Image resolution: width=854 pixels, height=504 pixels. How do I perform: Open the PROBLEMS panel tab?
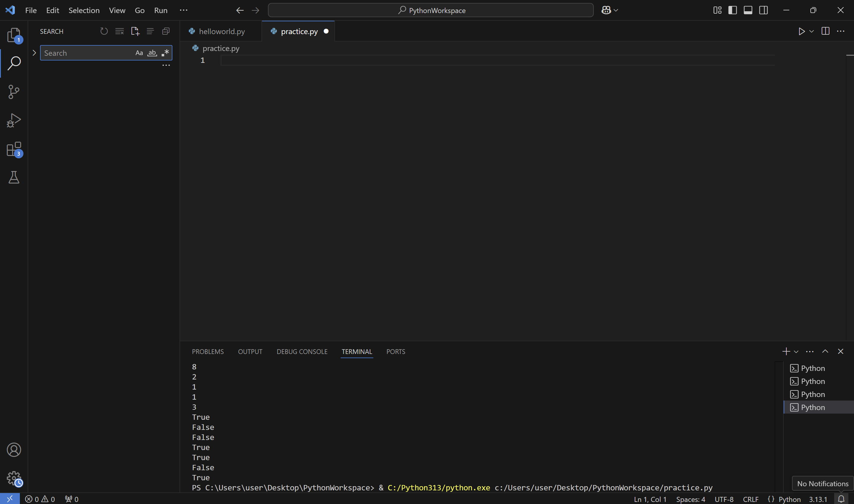[x=208, y=352]
